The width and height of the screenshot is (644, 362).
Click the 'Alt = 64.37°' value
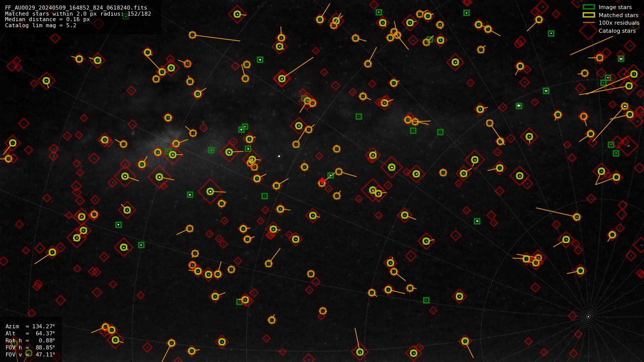[x=30, y=333]
